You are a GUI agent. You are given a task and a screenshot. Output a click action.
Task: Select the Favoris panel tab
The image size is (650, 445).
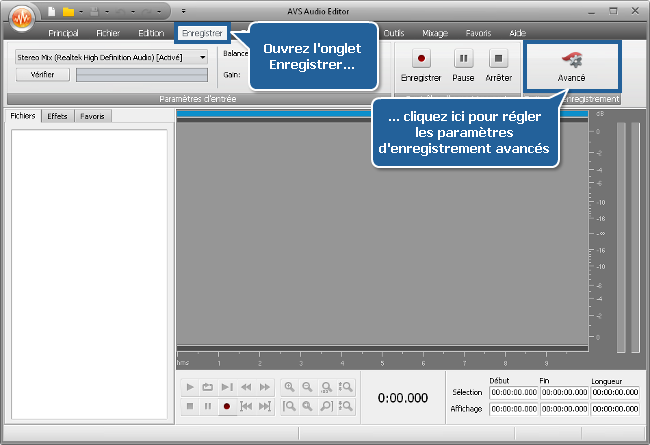(x=92, y=116)
